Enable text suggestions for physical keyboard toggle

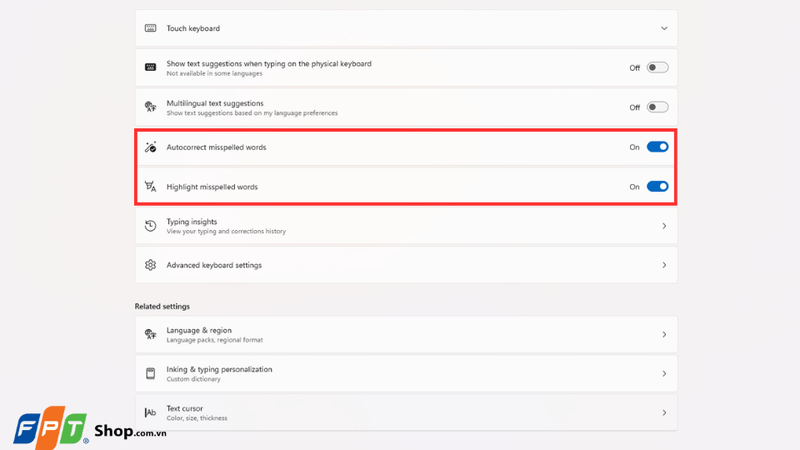pos(657,67)
